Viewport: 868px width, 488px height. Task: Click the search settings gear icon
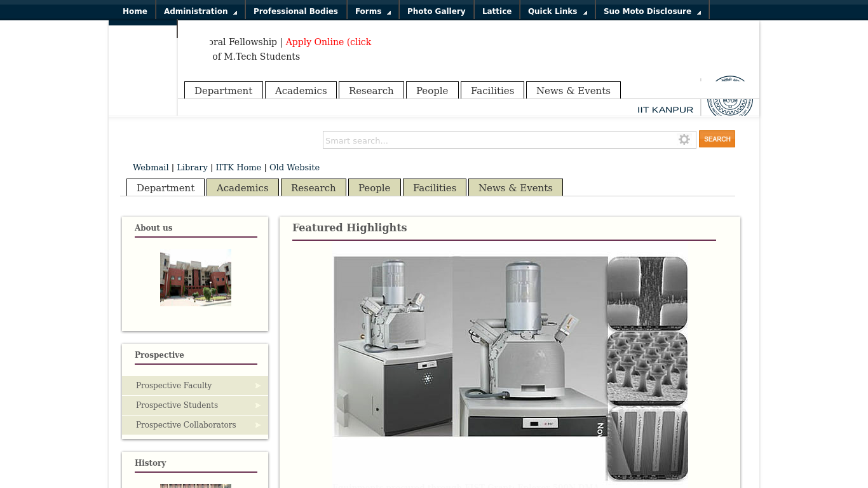[x=684, y=139]
